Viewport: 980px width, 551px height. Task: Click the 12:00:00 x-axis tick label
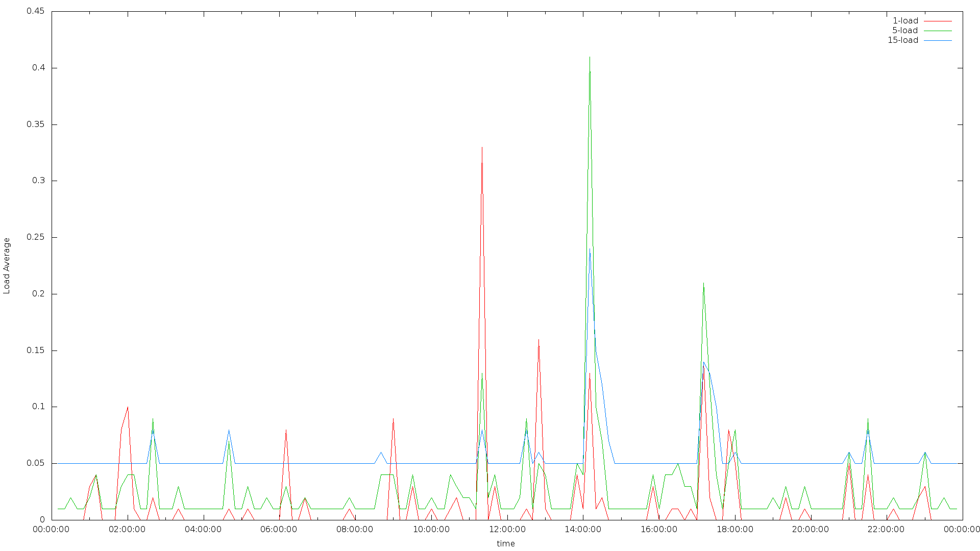pos(507,530)
